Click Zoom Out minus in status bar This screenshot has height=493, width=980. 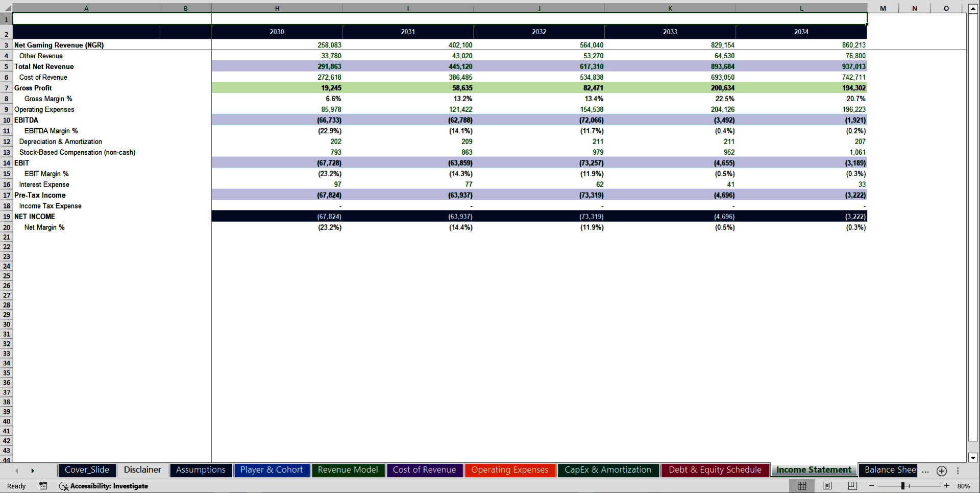click(x=872, y=486)
